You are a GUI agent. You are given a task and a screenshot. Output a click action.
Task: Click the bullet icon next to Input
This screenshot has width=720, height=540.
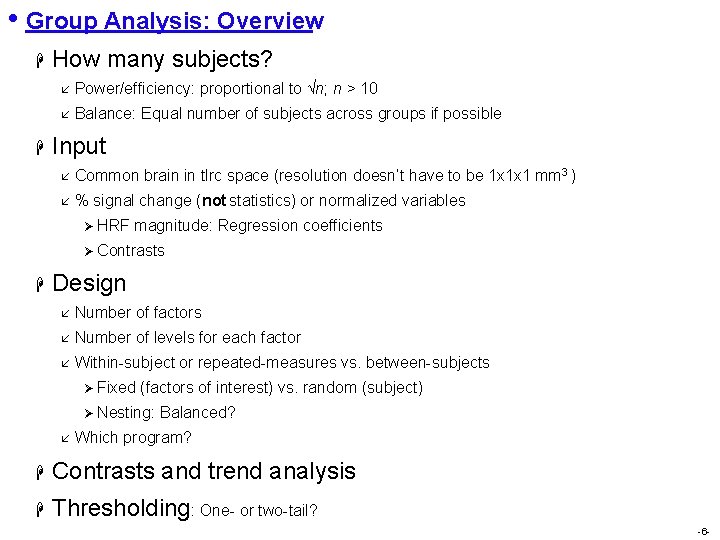coord(40,147)
